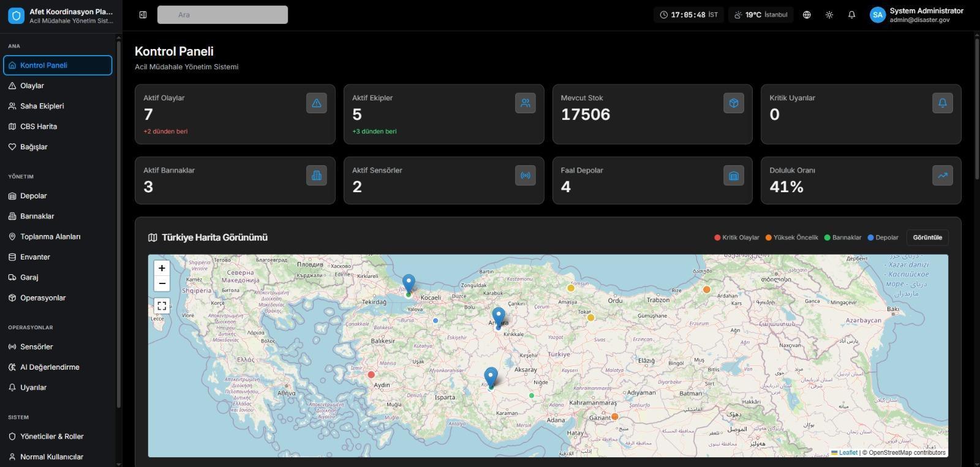This screenshot has width=980, height=467.
Task: Click the Aktif Ekipler people icon
Action: click(525, 103)
